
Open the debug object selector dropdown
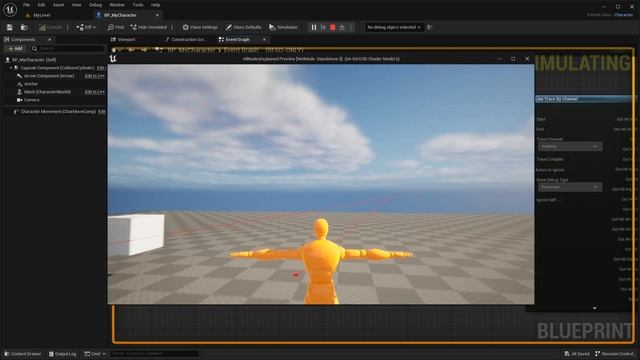(394, 27)
